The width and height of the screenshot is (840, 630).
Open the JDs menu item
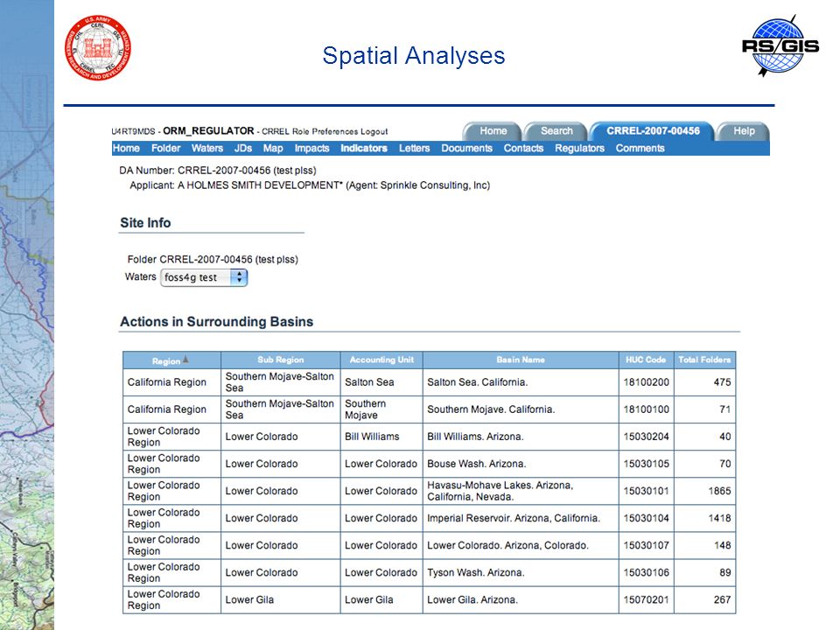point(242,149)
